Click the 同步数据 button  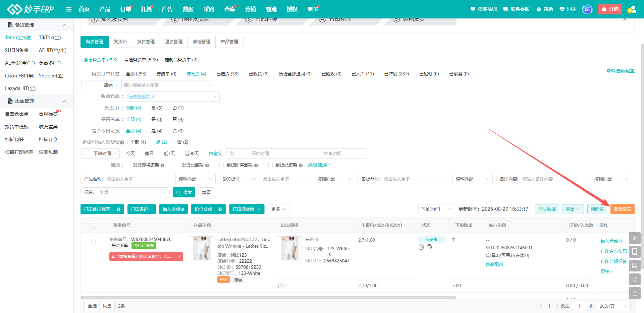[547, 209]
